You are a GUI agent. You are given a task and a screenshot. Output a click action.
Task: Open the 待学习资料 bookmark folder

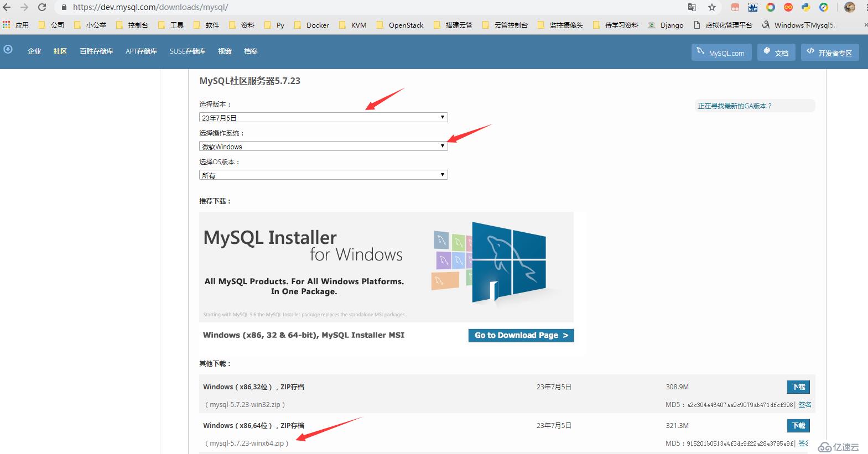(x=616, y=25)
